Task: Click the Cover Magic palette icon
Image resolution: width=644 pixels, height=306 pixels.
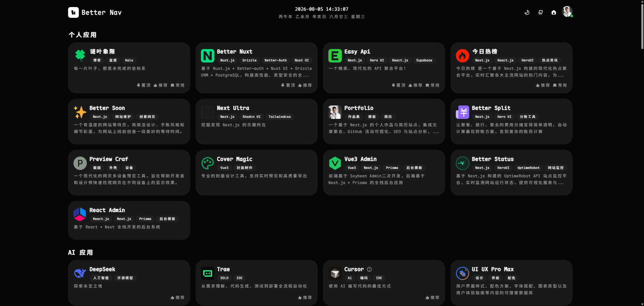Action: coord(208,163)
